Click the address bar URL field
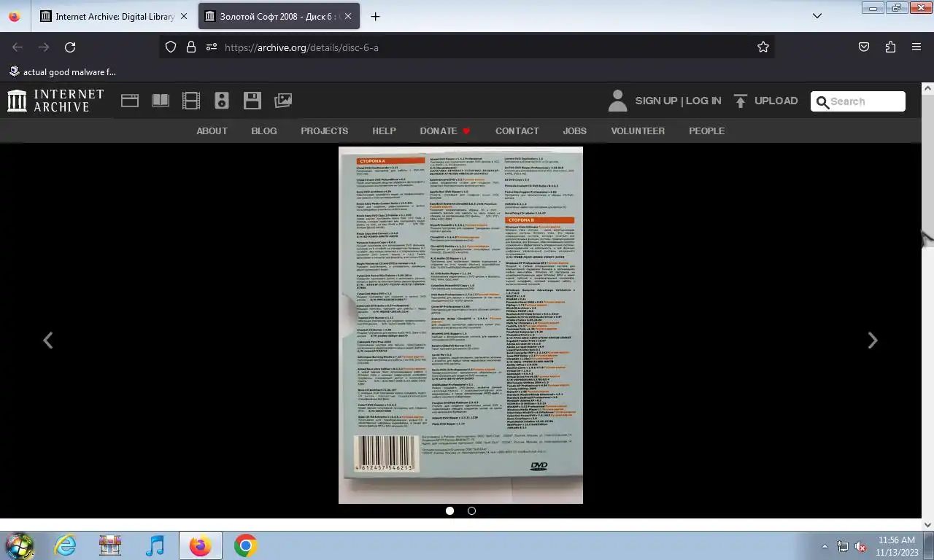 pyautogui.click(x=467, y=47)
